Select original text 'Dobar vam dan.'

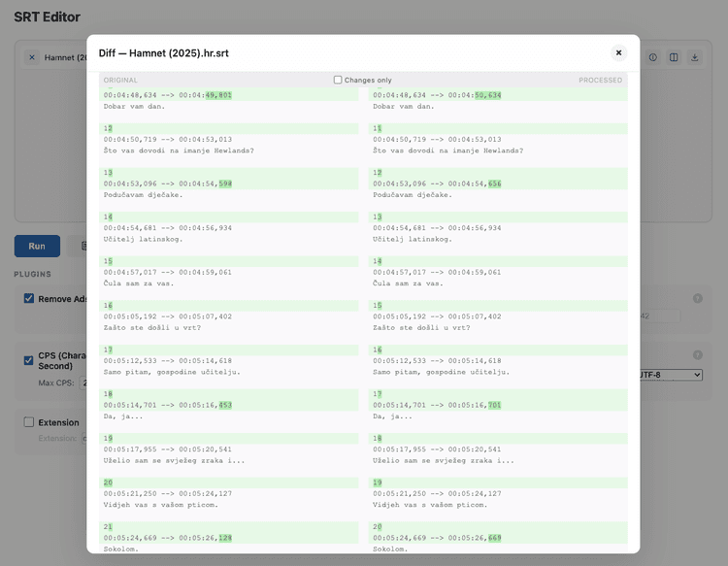click(x=134, y=107)
